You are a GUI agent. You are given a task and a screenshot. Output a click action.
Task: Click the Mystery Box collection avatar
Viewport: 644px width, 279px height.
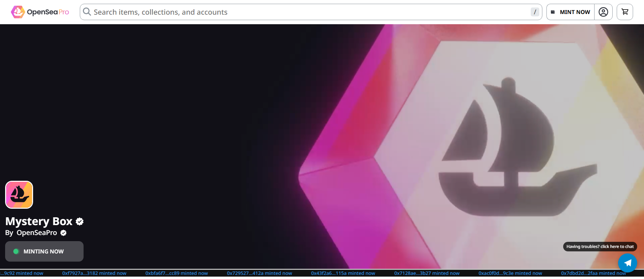pyautogui.click(x=19, y=195)
